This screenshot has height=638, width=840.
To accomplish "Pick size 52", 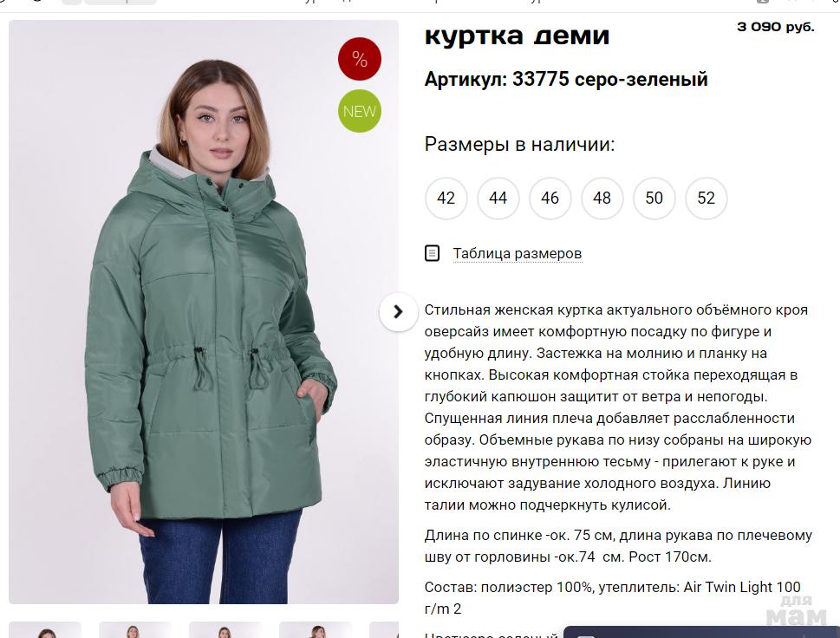I will click(x=707, y=199).
